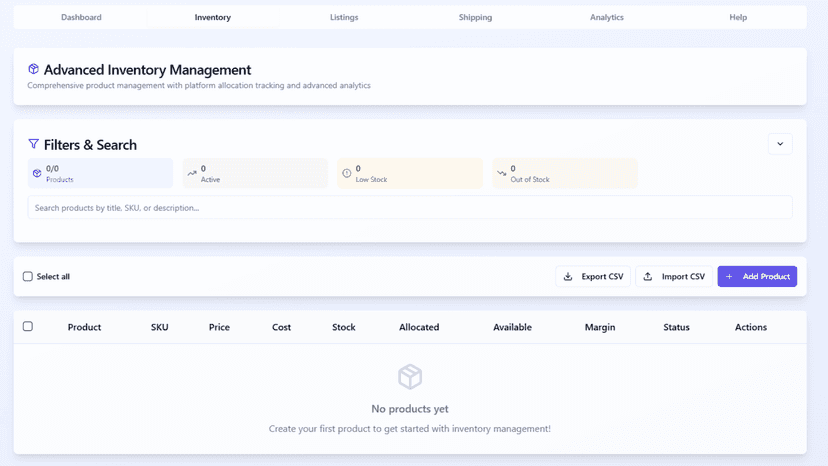The height and width of the screenshot is (466, 828).
Task: Open the Dashboard tab
Action: [x=81, y=17]
